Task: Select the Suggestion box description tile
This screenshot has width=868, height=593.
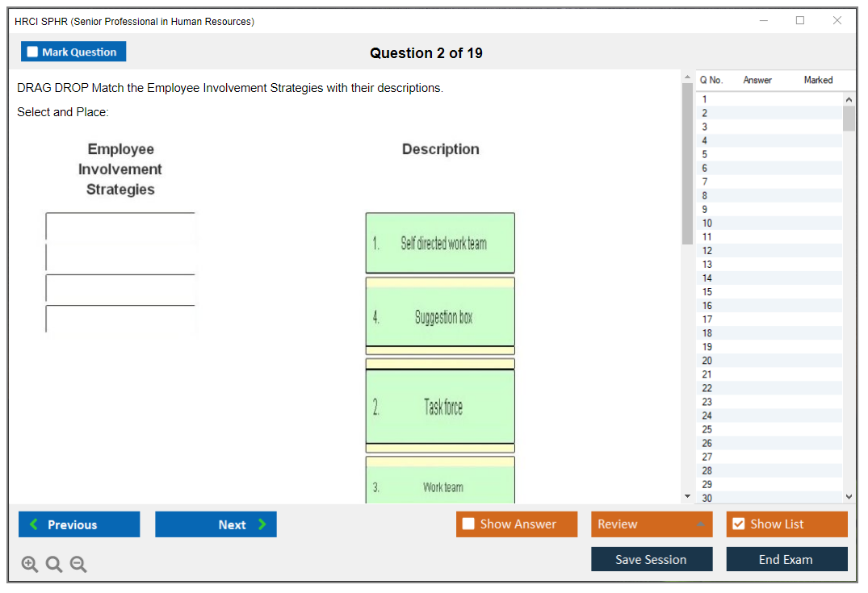Action: click(440, 317)
